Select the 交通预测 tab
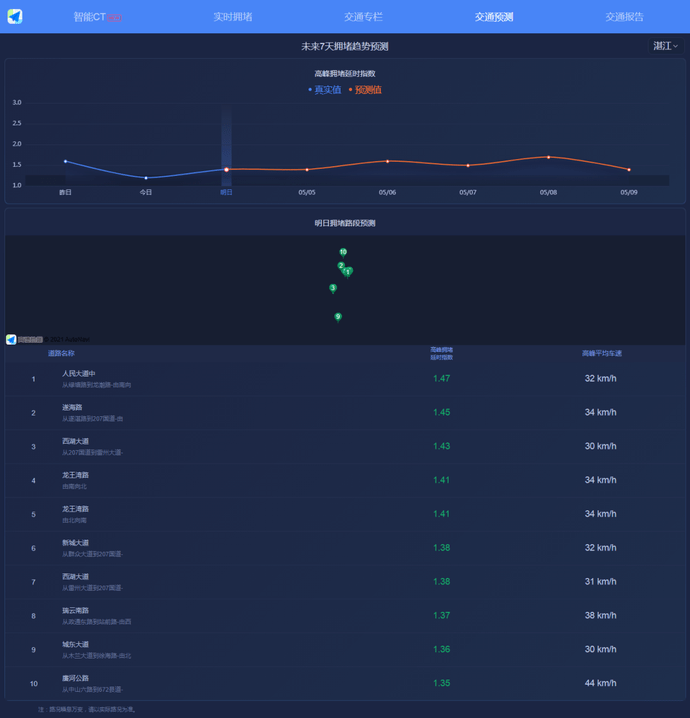 (494, 17)
